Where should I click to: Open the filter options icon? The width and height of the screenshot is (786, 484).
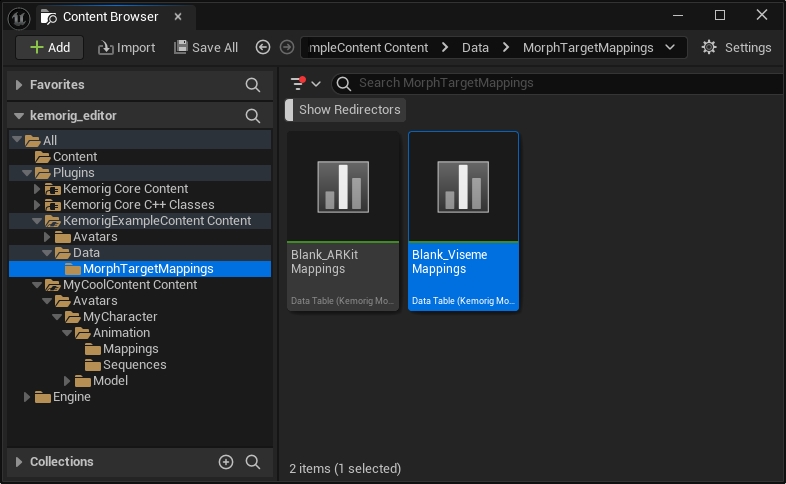pos(297,84)
